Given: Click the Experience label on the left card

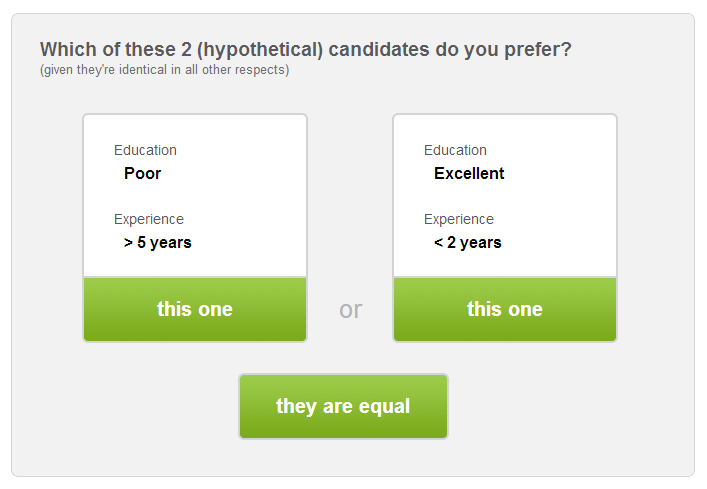Looking at the screenshot, I should [149, 219].
